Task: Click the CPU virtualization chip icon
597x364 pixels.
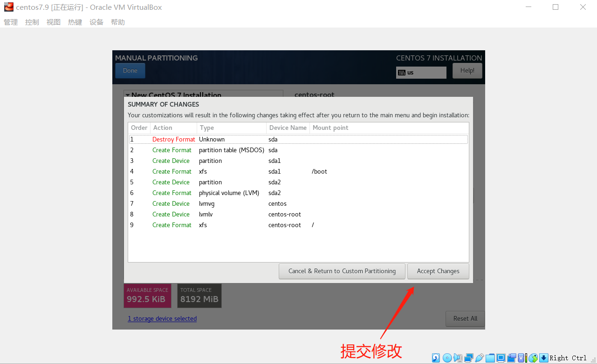Action: tap(521, 358)
